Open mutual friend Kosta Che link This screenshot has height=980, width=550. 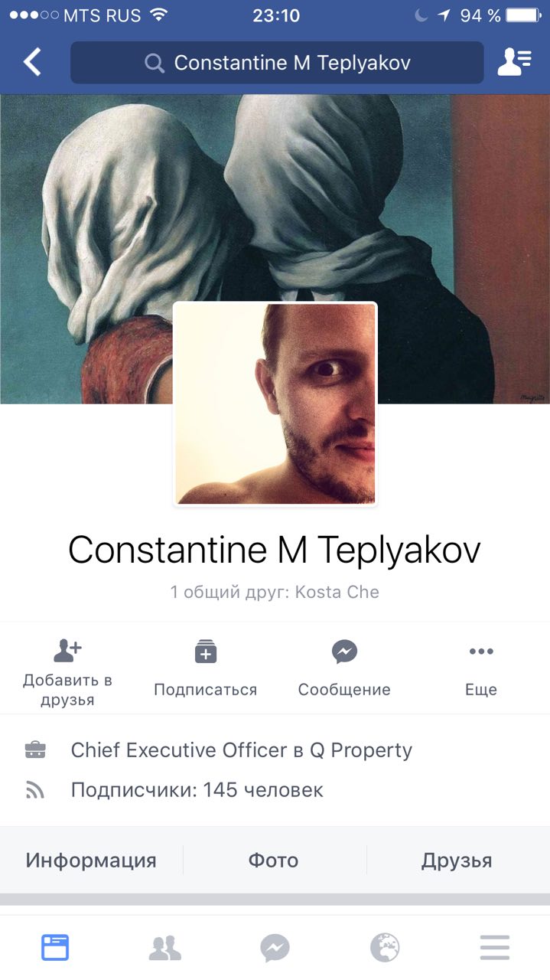tap(337, 592)
